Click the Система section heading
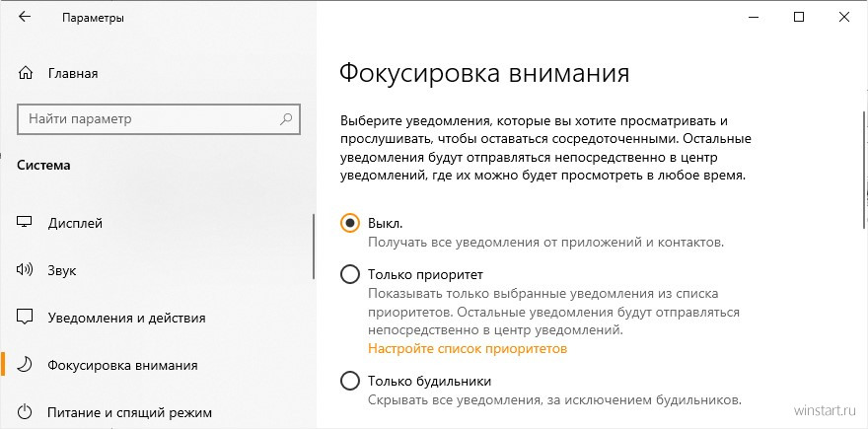The height and width of the screenshot is (429, 868). point(43,165)
